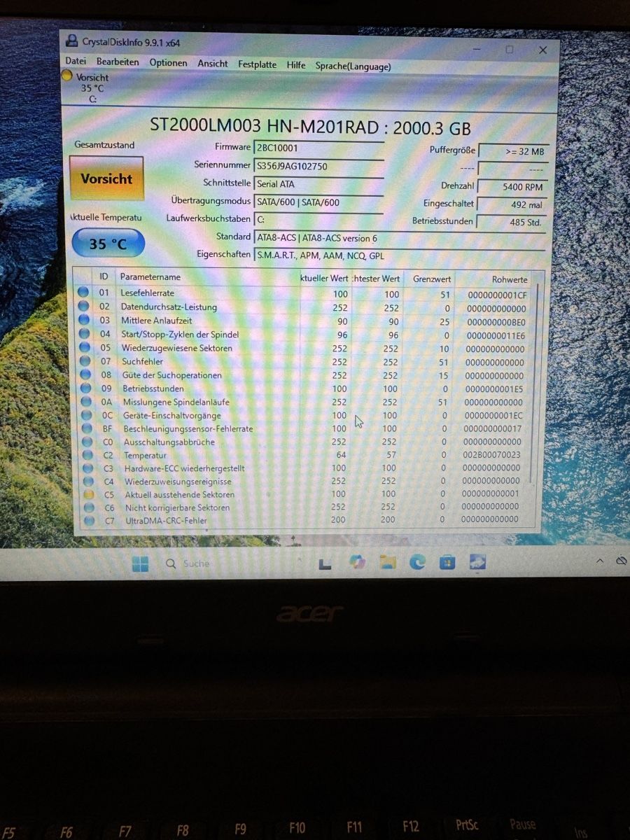The width and height of the screenshot is (630, 840).
Task: Open Copilot from the taskbar
Action: [x=356, y=562]
